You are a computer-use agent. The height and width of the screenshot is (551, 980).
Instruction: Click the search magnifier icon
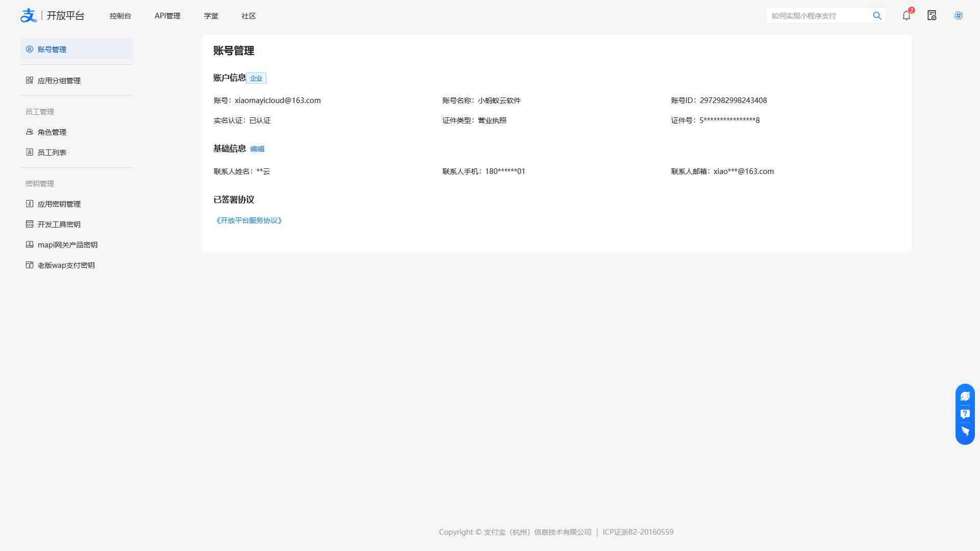pyautogui.click(x=877, y=16)
